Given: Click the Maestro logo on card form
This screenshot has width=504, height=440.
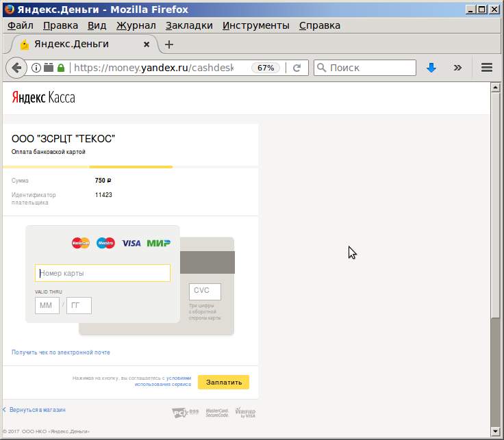Looking at the screenshot, I should pyautogui.click(x=105, y=243).
